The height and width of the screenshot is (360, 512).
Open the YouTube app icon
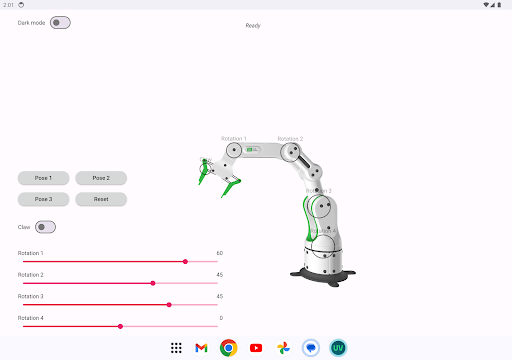click(256, 348)
